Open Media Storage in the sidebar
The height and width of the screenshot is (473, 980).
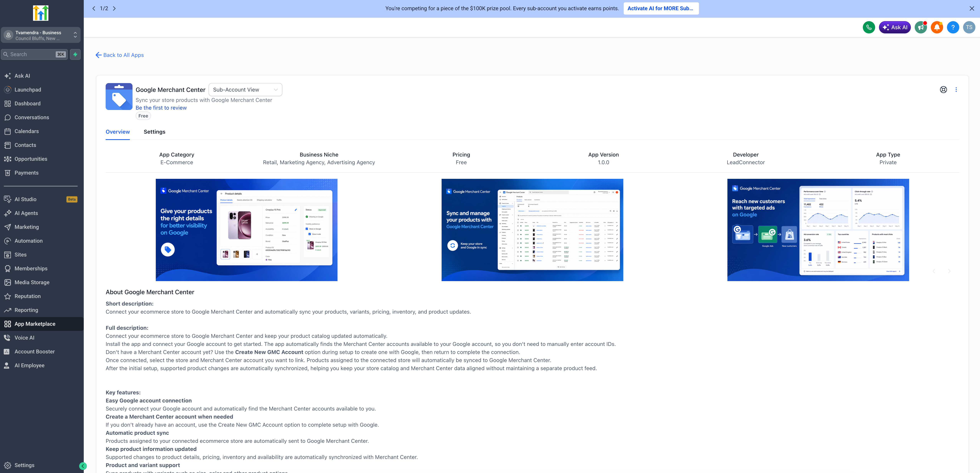pos(42,282)
